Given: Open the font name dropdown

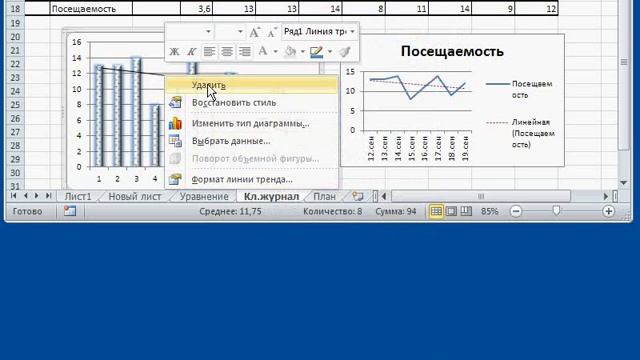Looking at the screenshot, I should [x=208, y=31].
